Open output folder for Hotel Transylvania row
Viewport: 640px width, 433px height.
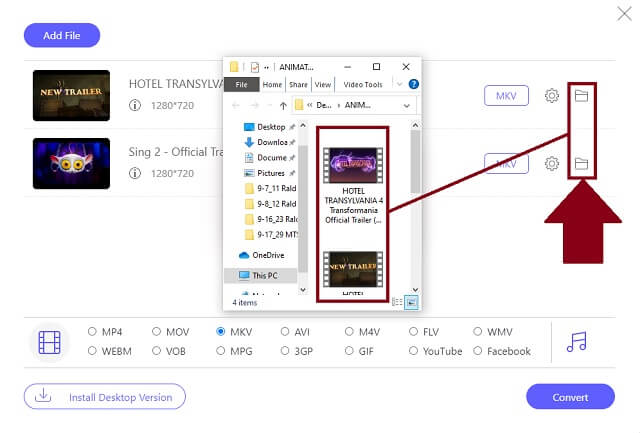[581, 96]
